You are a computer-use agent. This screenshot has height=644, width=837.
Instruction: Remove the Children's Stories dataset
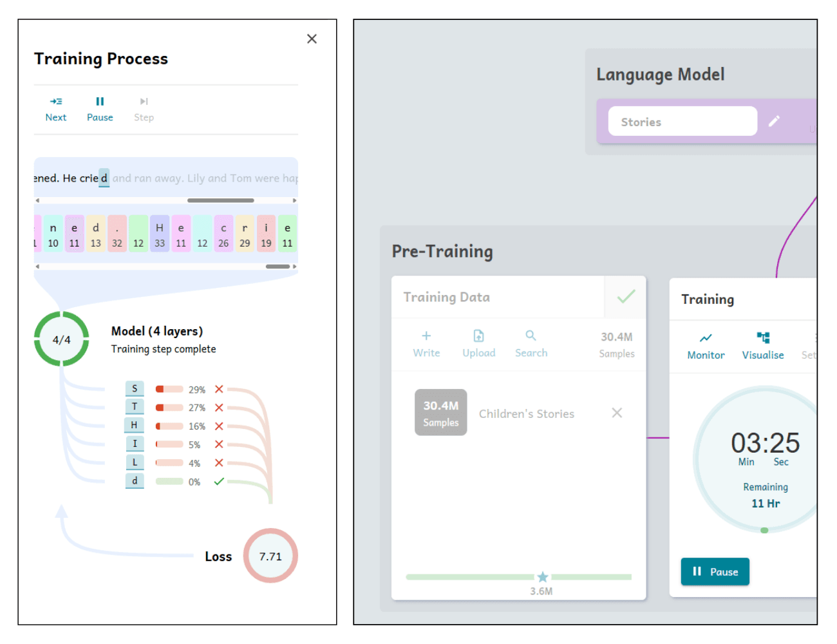point(617,413)
